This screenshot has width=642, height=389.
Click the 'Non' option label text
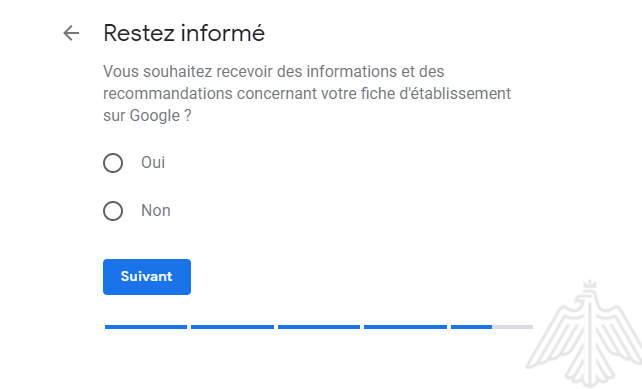point(156,210)
